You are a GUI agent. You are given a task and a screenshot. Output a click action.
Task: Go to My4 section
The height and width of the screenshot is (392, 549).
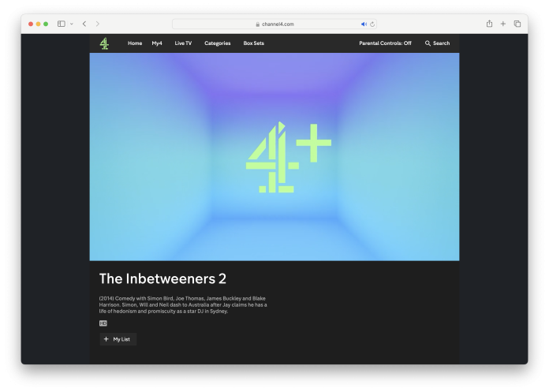[x=157, y=43]
